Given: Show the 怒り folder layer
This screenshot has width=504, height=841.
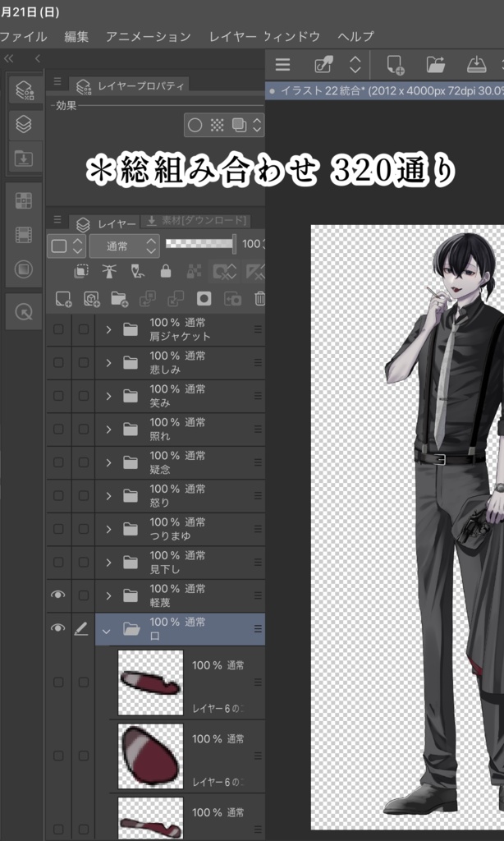Looking at the screenshot, I should (x=58, y=495).
